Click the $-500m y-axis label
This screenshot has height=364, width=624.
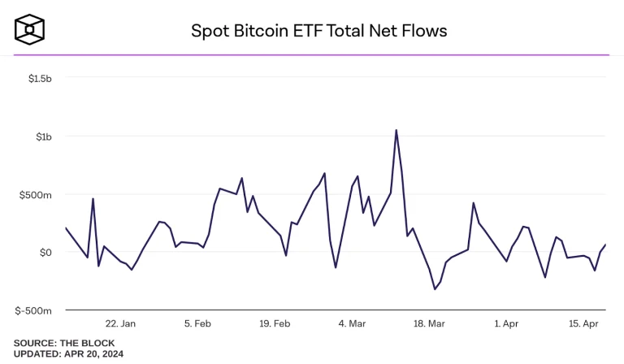click(x=34, y=310)
